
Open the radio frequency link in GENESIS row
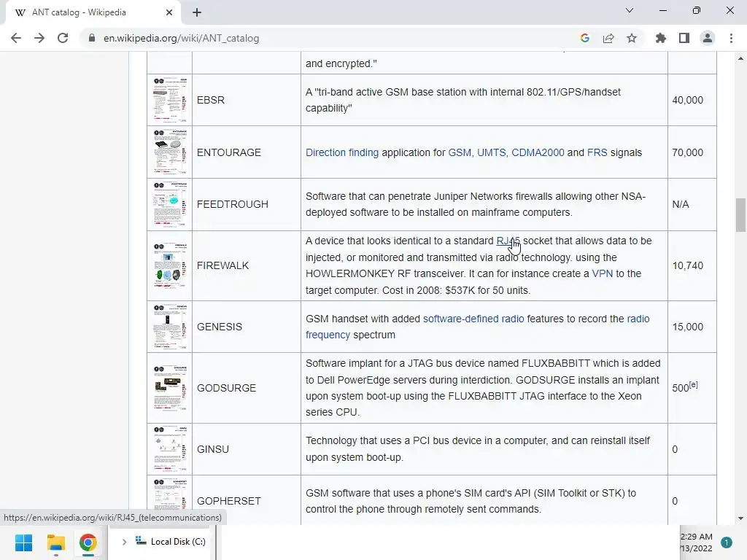pyautogui.click(x=328, y=335)
